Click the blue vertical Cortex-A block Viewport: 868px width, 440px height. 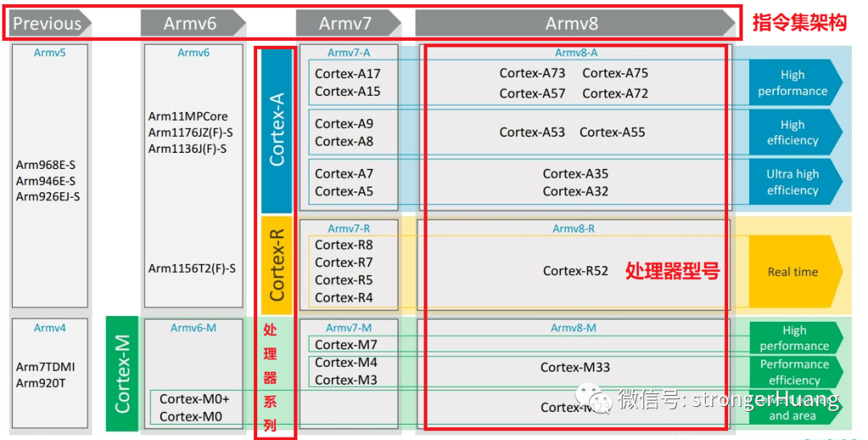277,129
